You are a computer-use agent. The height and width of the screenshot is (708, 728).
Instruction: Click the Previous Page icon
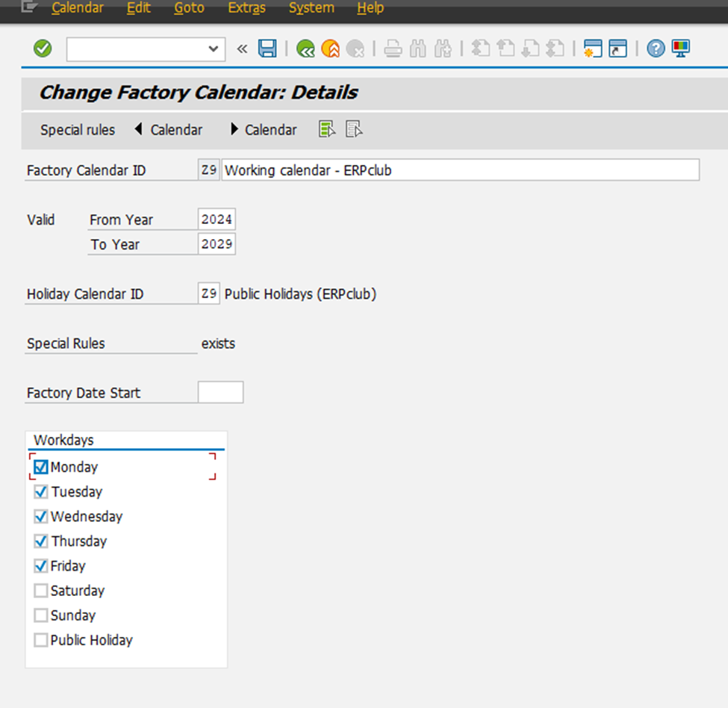click(x=505, y=49)
